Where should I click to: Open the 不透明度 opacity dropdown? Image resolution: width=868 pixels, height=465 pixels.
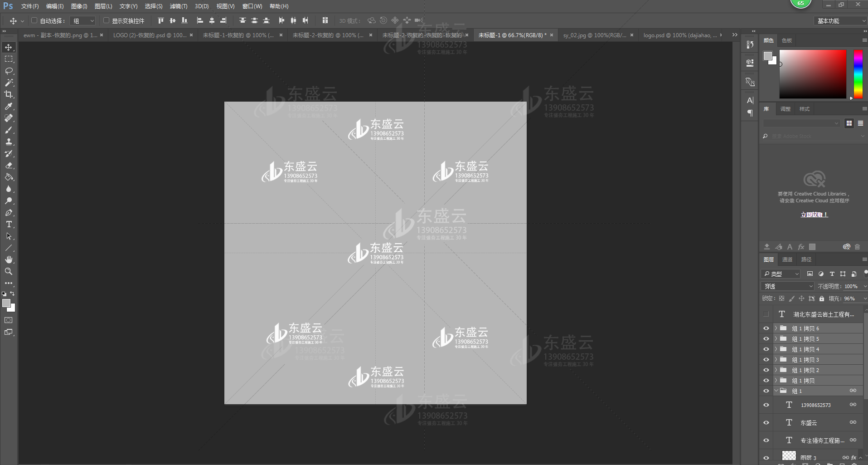864,286
